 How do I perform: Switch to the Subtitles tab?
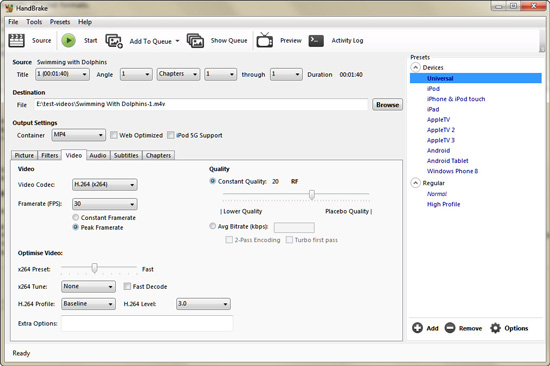click(x=126, y=155)
